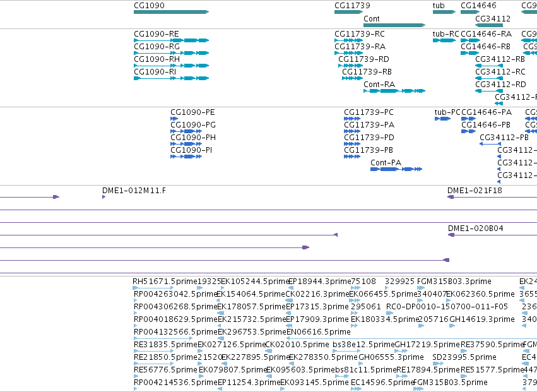Viewport: 537px width, 392px height.
Task: Open EST label CK02216.3prime
Action: [x=317, y=294]
